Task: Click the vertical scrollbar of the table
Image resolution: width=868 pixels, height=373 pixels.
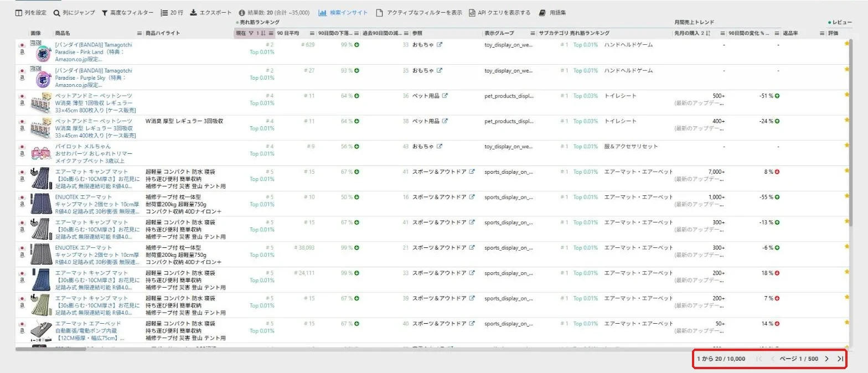Action: [850, 133]
